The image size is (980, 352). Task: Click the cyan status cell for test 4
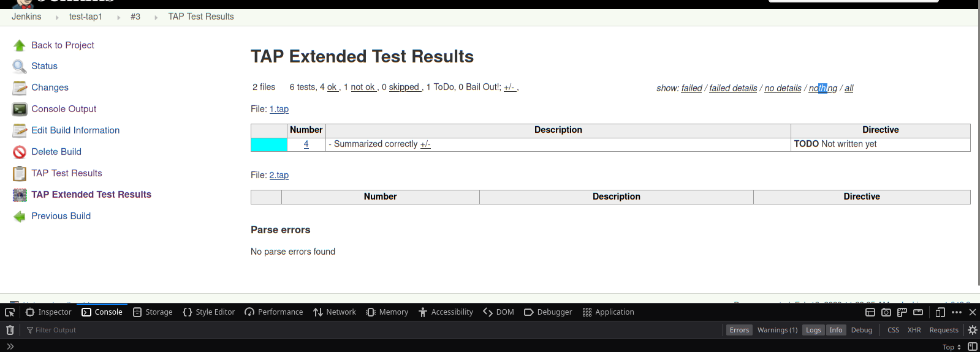click(x=269, y=144)
